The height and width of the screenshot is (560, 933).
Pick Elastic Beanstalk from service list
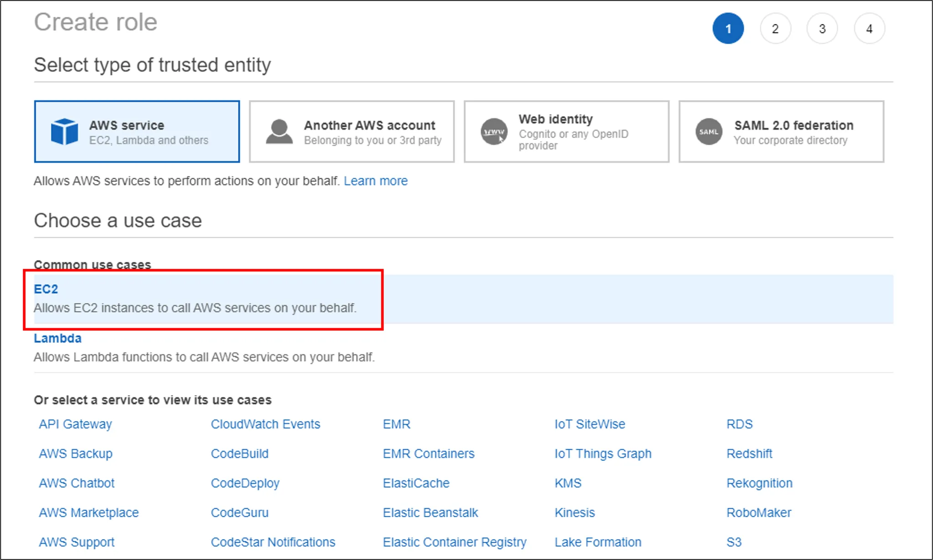coord(430,513)
